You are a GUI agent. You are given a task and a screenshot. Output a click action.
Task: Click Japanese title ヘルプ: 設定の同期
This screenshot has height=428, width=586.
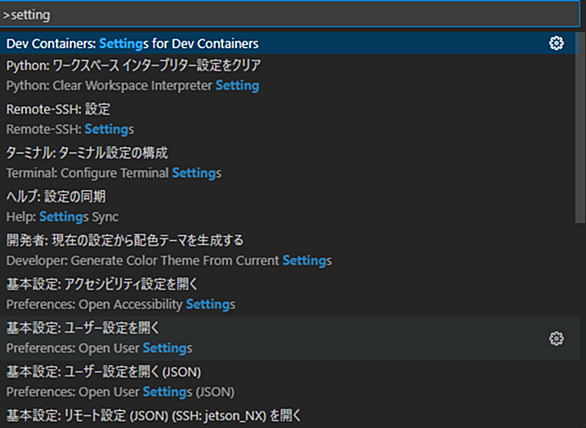(x=56, y=197)
